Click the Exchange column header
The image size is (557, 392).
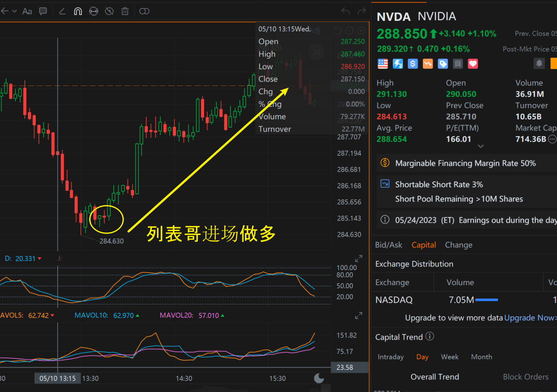point(392,282)
